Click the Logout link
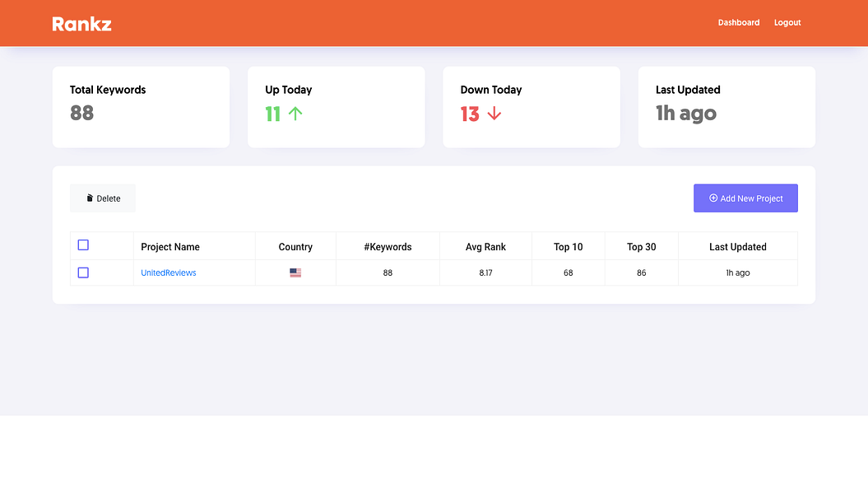 click(x=787, y=23)
